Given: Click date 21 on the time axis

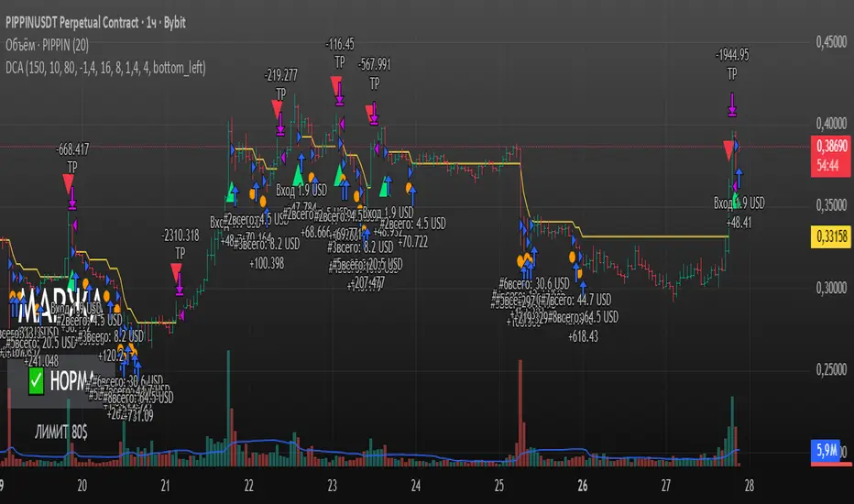Looking at the screenshot, I should tap(165, 486).
